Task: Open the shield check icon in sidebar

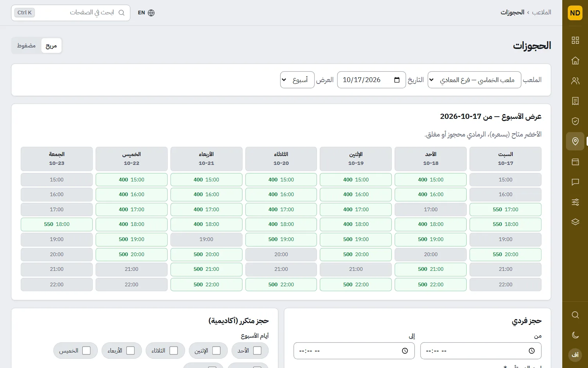Action: (575, 121)
